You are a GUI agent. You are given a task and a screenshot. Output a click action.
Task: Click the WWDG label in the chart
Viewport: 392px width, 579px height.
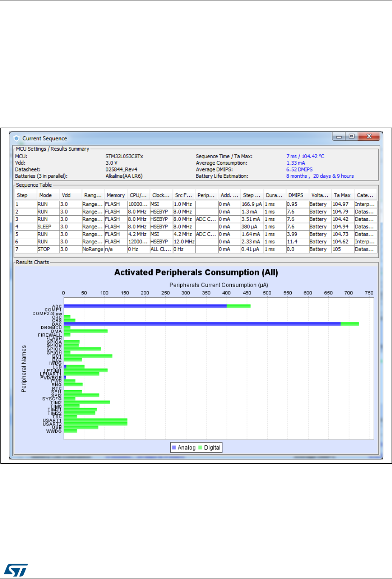point(54,431)
